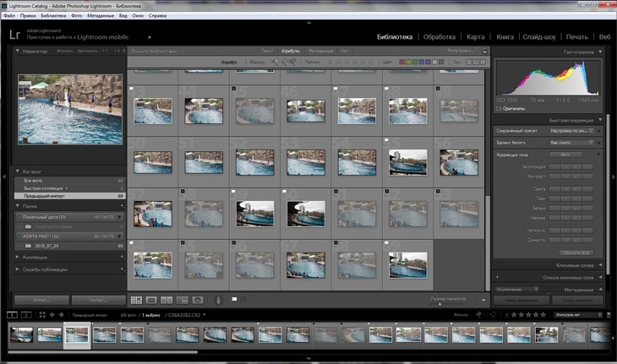Set the dark Reject flag in toolbar

coord(243,300)
